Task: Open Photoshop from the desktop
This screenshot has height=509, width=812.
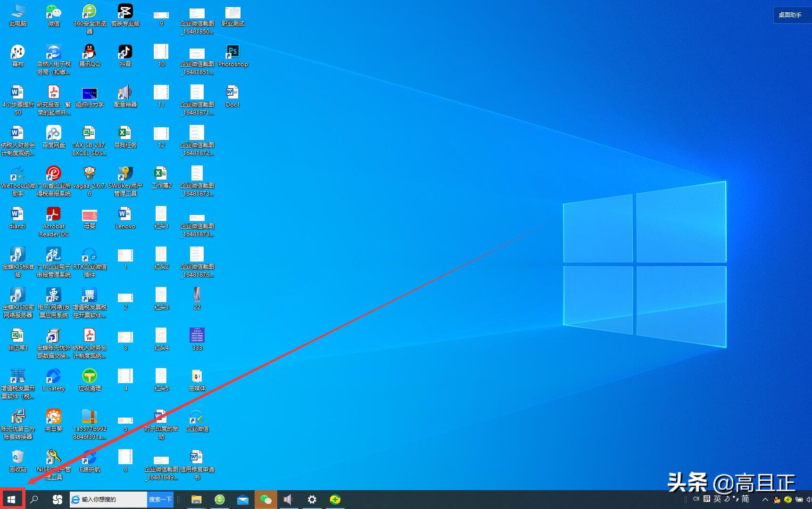Action: (x=233, y=52)
